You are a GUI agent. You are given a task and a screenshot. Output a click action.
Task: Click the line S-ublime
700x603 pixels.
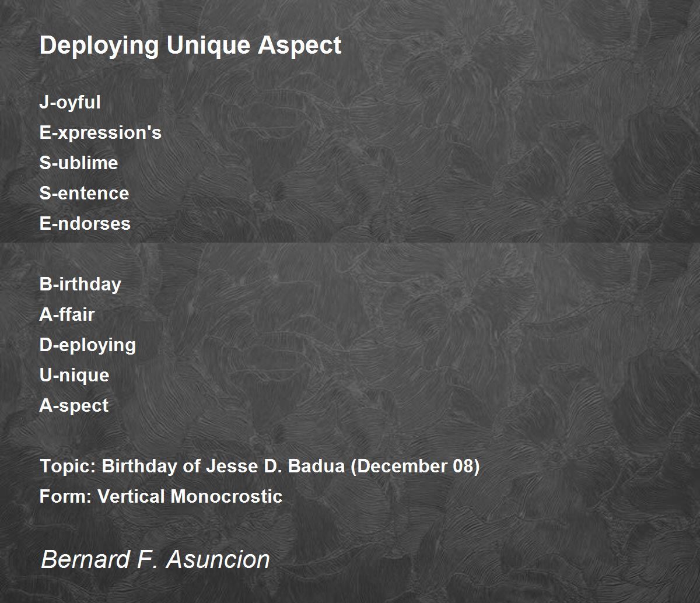tap(79, 163)
